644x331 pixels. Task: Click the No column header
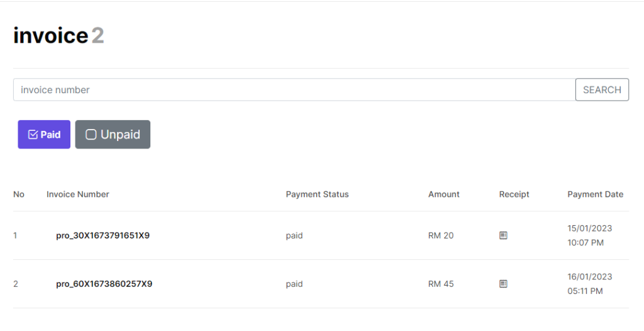pos(18,194)
